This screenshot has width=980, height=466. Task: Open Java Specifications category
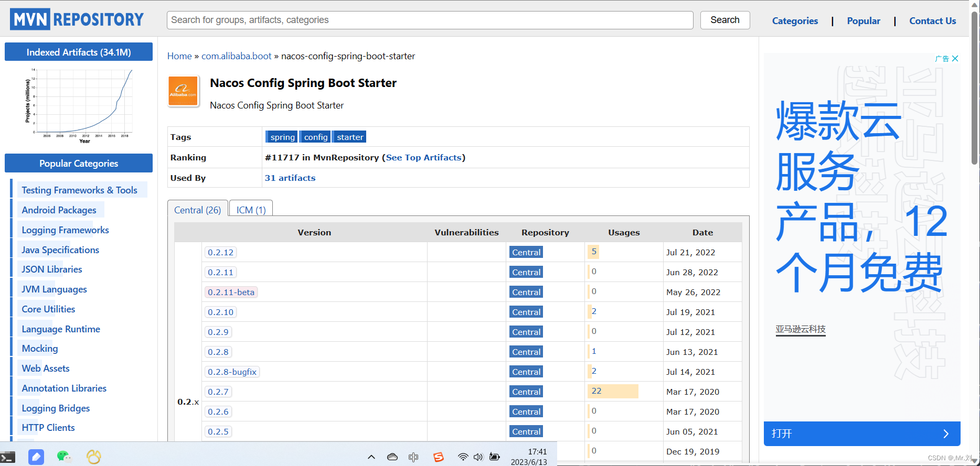(60, 250)
